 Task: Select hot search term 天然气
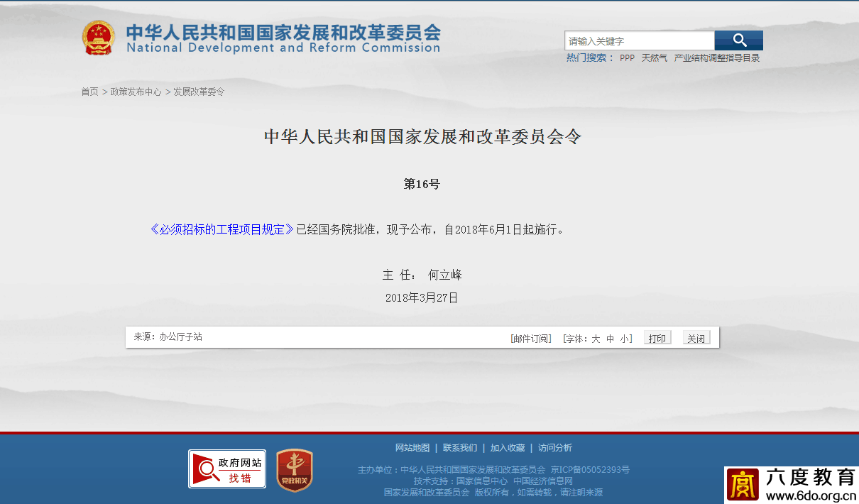tap(654, 58)
